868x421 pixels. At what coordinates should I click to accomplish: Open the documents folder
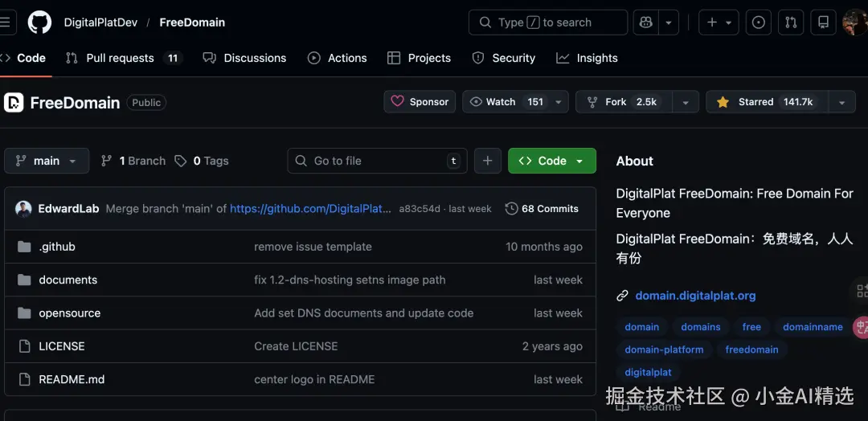(68, 280)
